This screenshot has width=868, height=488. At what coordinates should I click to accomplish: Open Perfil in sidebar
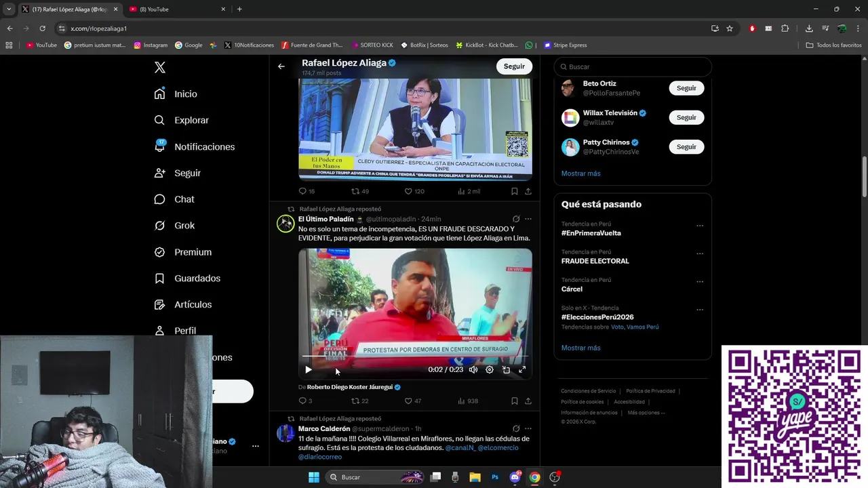pyautogui.click(x=175, y=331)
